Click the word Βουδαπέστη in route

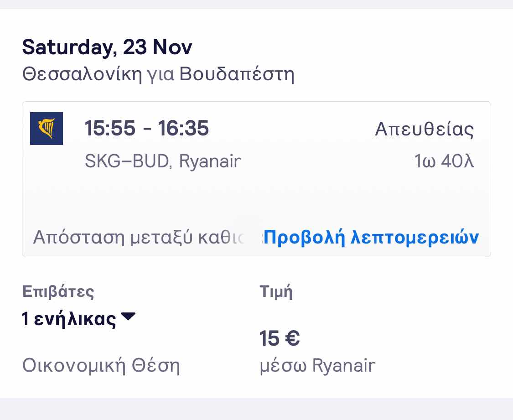(x=237, y=74)
